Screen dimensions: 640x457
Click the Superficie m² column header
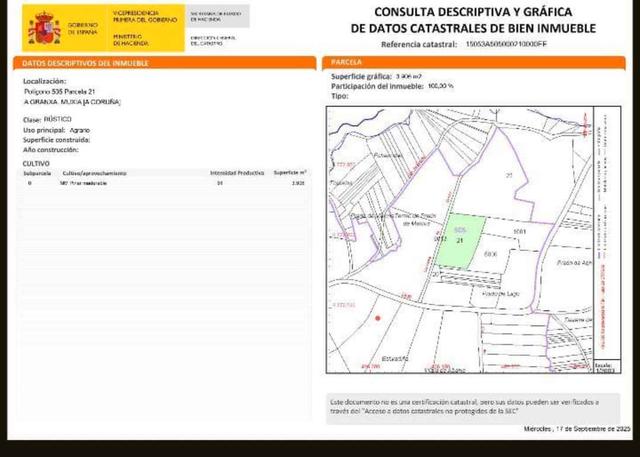290,172
